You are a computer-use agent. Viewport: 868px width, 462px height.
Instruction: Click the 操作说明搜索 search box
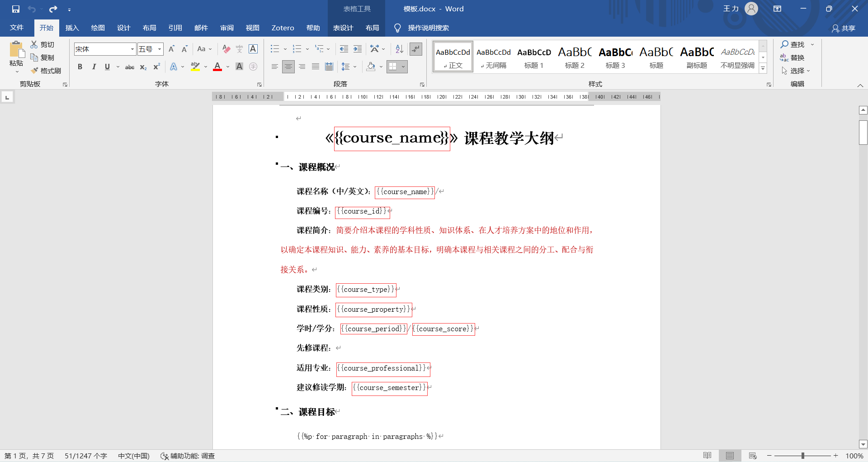click(428, 28)
